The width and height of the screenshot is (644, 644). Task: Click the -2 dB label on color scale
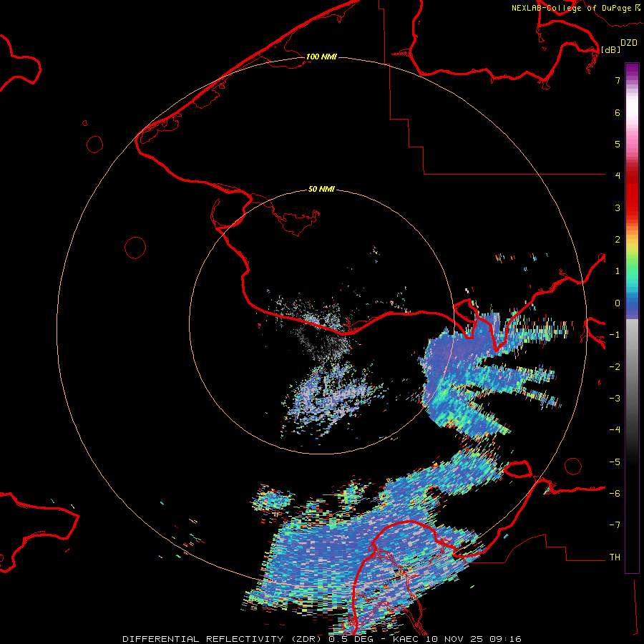tap(615, 367)
